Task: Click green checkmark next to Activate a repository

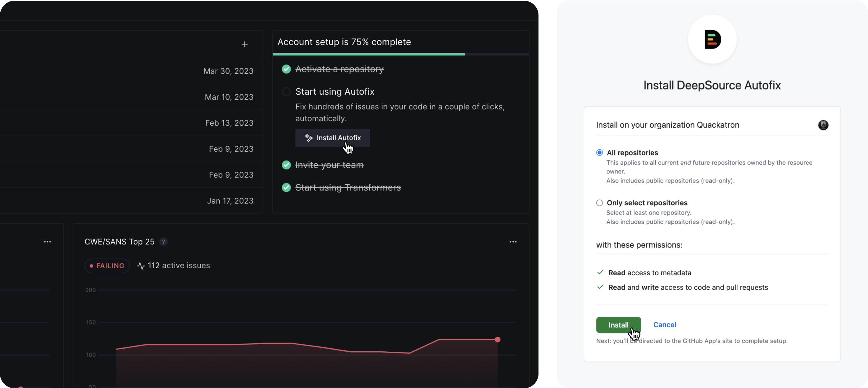Action: pos(286,69)
